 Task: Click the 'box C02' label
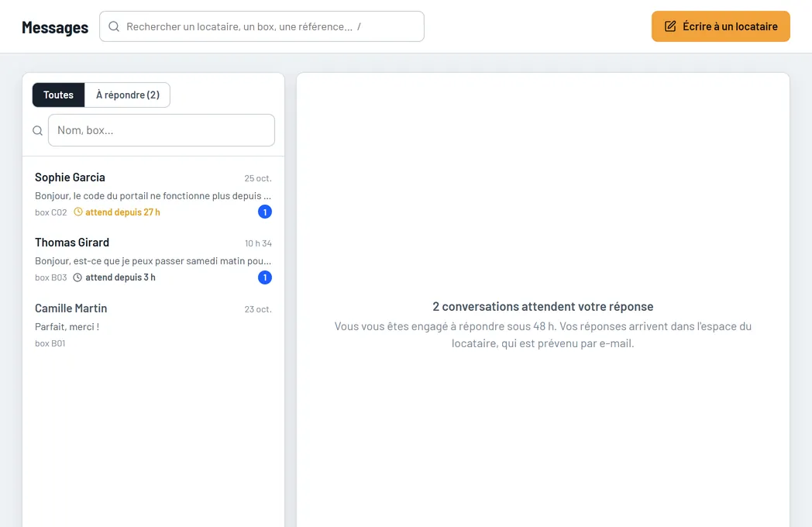tap(51, 212)
